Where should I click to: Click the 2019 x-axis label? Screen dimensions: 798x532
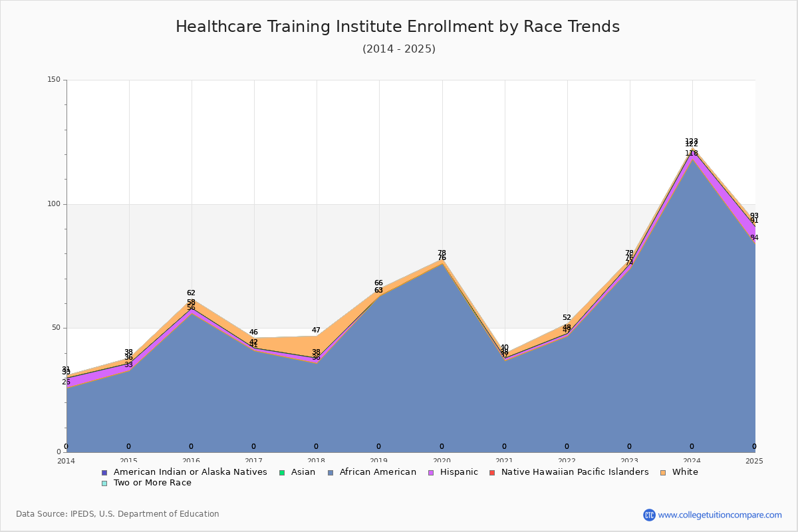[379, 461]
